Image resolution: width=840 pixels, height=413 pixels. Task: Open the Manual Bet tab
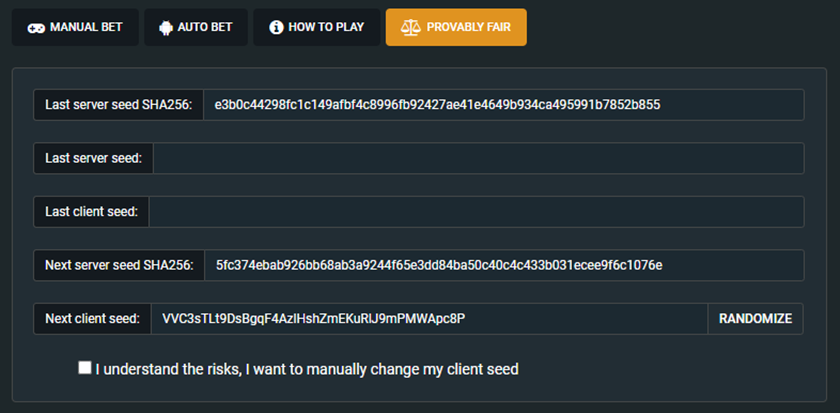click(76, 27)
